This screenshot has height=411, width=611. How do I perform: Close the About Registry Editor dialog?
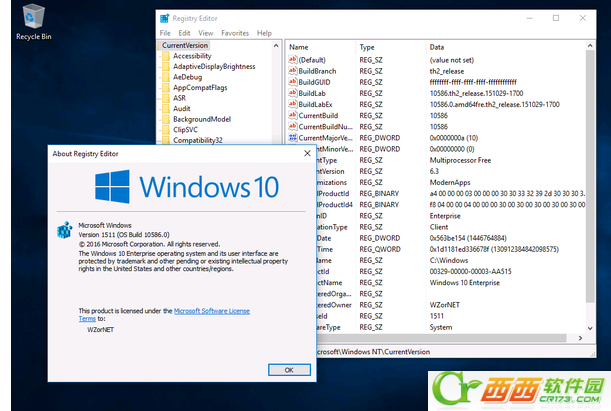click(307, 153)
